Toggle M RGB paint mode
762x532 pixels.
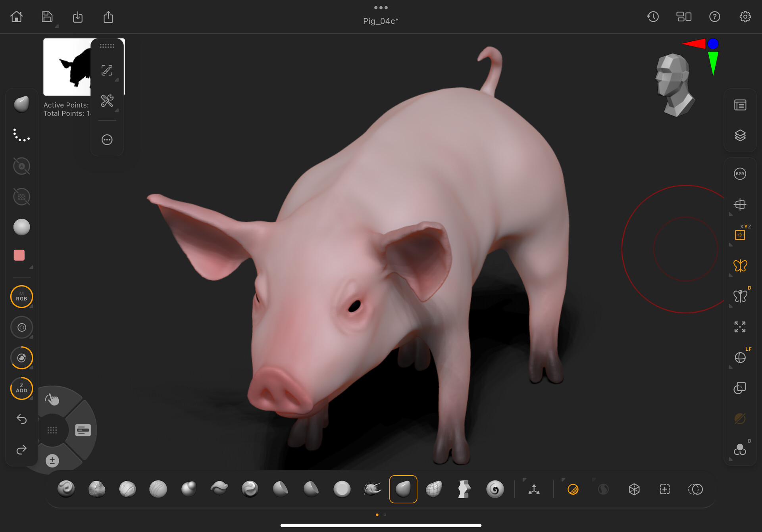click(21, 296)
